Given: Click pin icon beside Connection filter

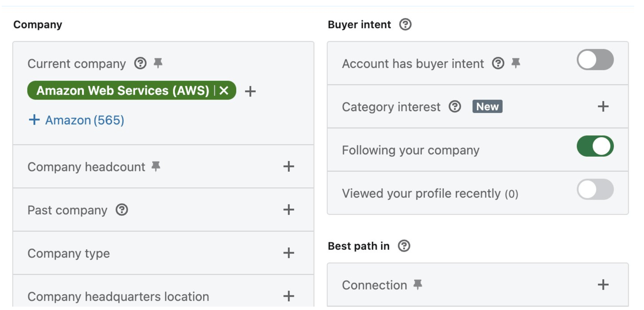Looking at the screenshot, I should pos(418,284).
